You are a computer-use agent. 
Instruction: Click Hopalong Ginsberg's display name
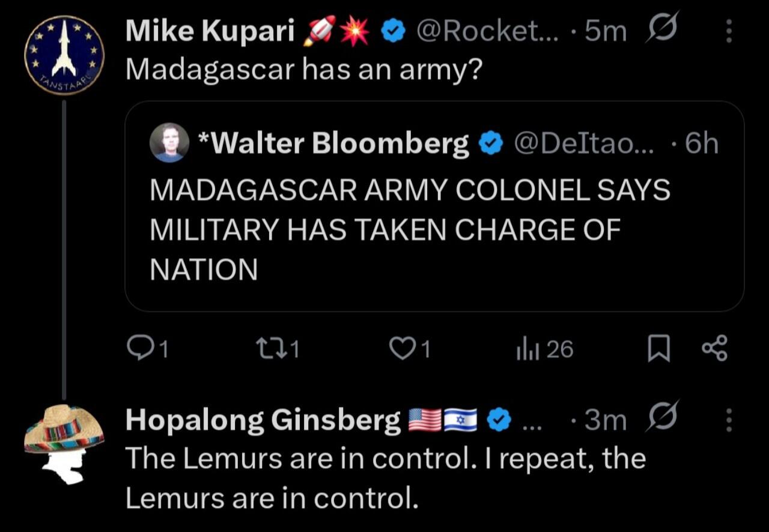click(x=263, y=420)
